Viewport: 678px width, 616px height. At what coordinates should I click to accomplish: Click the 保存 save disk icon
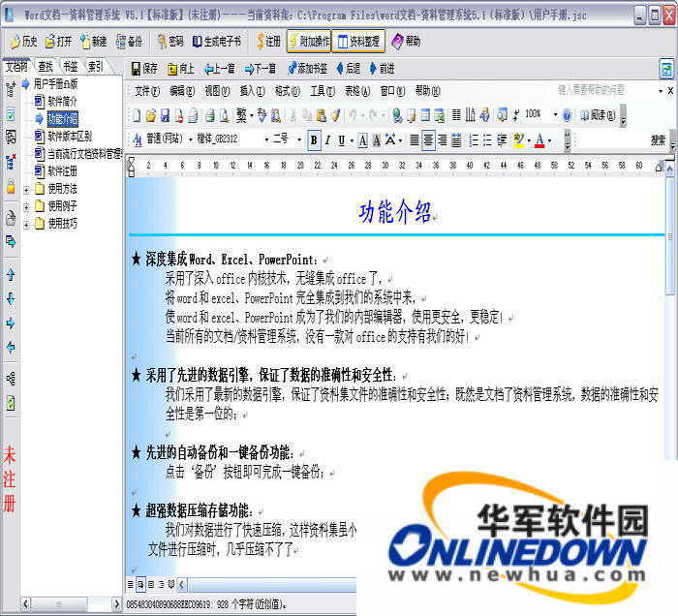click(144, 69)
